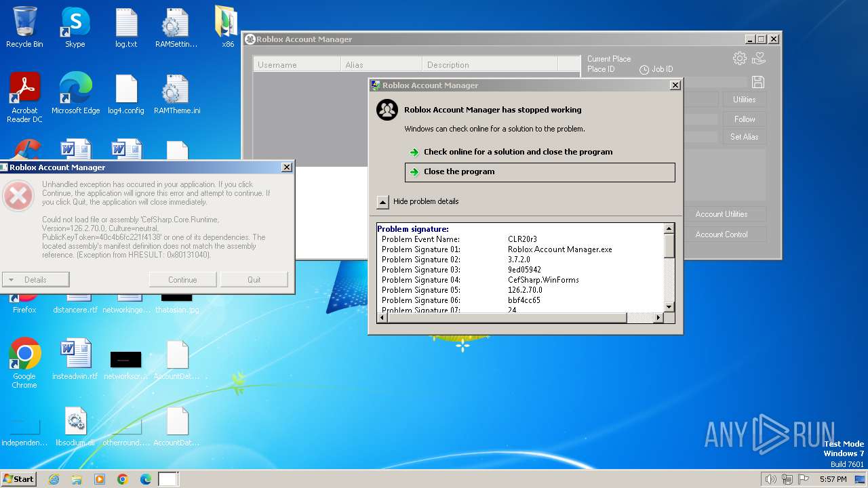Open Windows Explorer from the taskbar

77,479
